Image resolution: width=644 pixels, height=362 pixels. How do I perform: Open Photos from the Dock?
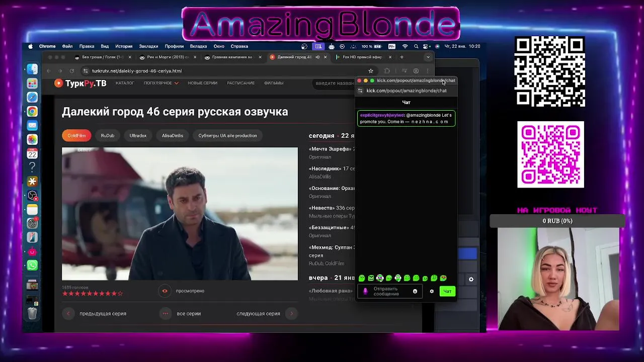tap(32, 139)
